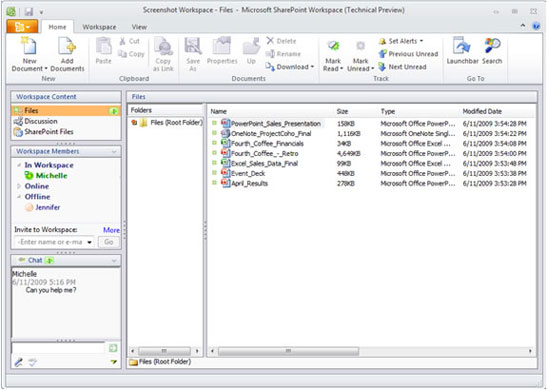Expand the Online members group

pyautogui.click(x=19, y=186)
